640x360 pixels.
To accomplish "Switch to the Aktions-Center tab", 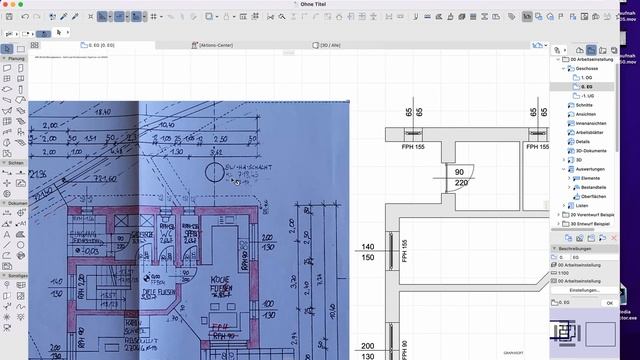I will click(x=212, y=45).
